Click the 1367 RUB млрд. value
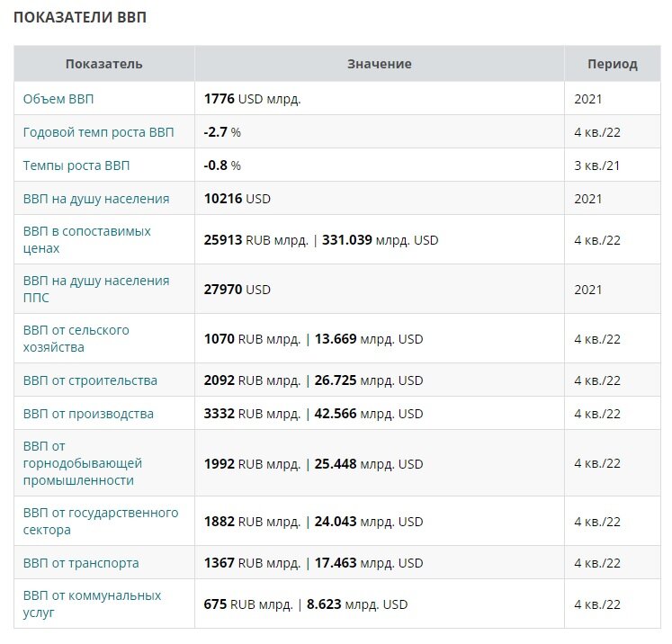The image size is (672, 644). [x=253, y=563]
